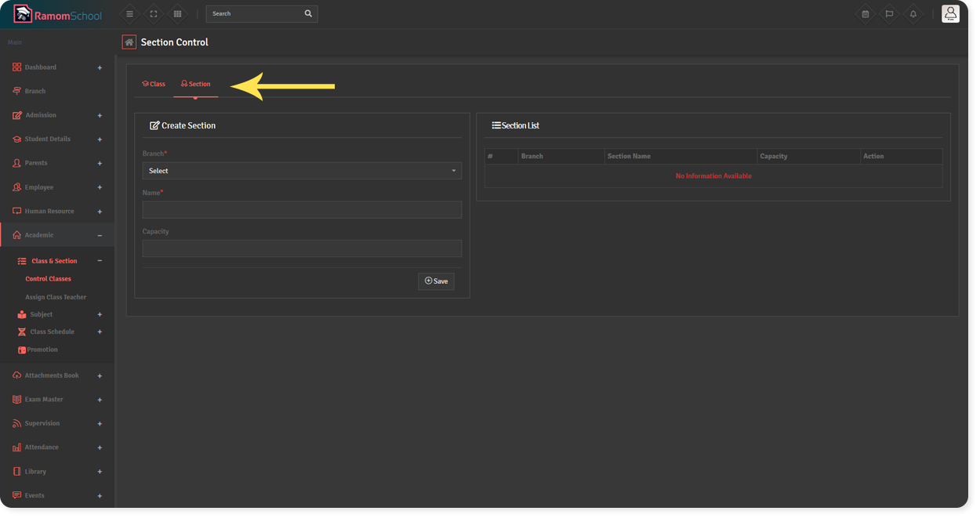The height and width of the screenshot is (518, 980).
Task: Click the flag icon in header
Action: [x=889, y=14]
